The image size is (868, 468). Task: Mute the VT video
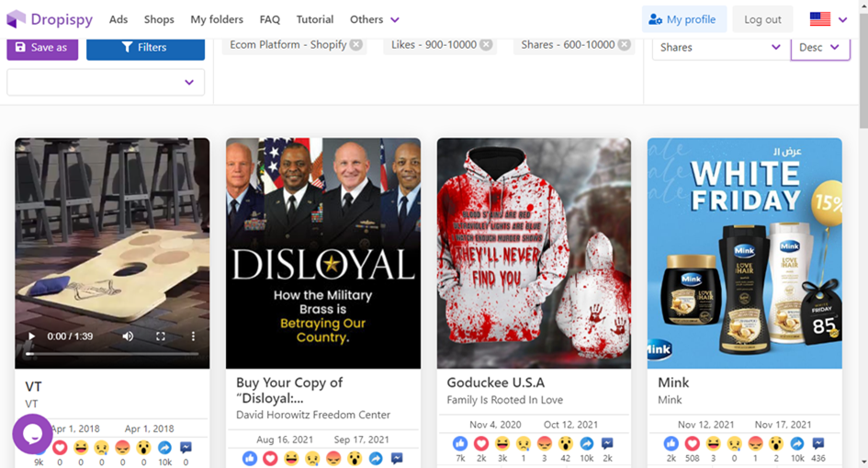(x=128, y=337)
